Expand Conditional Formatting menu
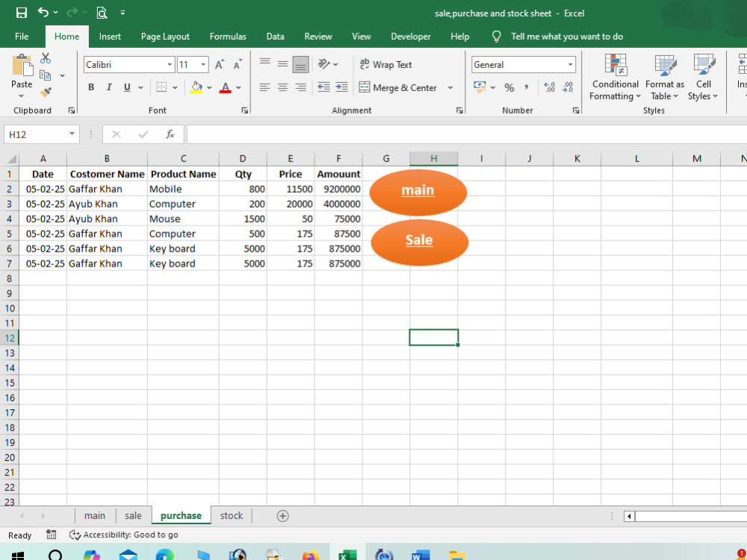747x560 pixels. (615, 78)
